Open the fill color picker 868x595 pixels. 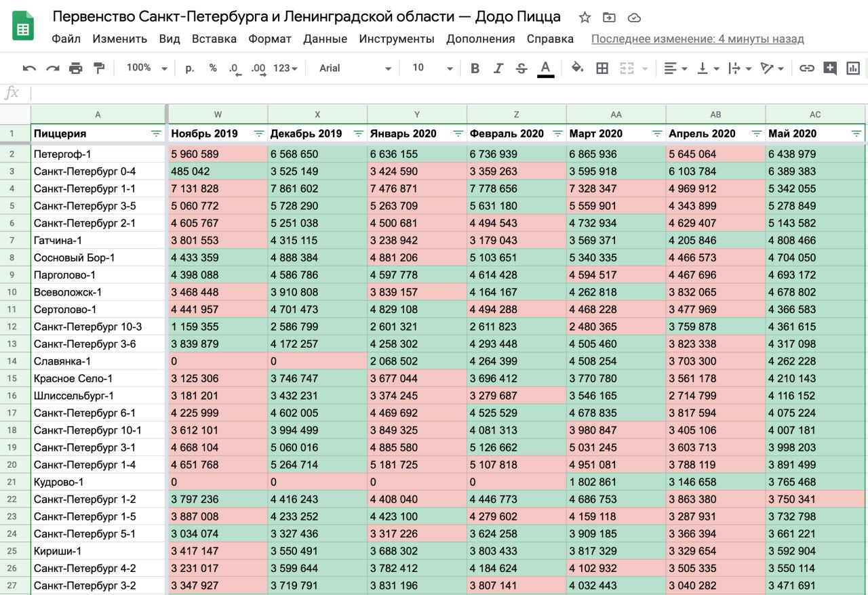pyautogui.click(x=578, y=68)
